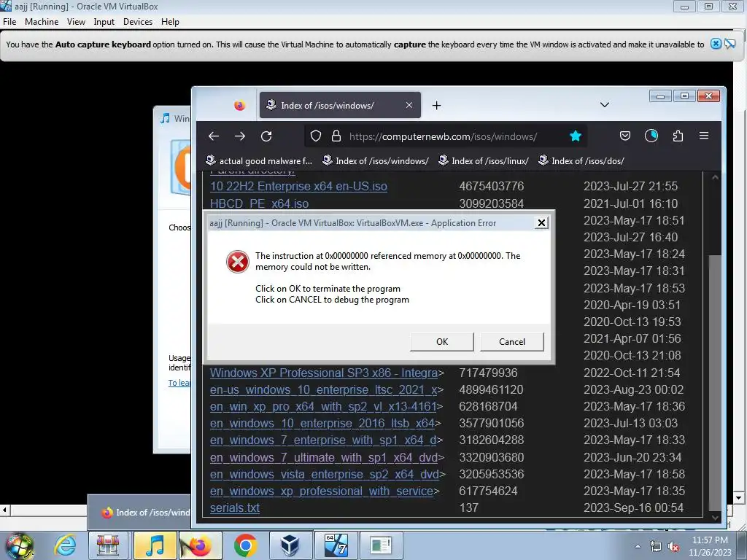
Task: Open the Windows Start orb
Action: 19,546
